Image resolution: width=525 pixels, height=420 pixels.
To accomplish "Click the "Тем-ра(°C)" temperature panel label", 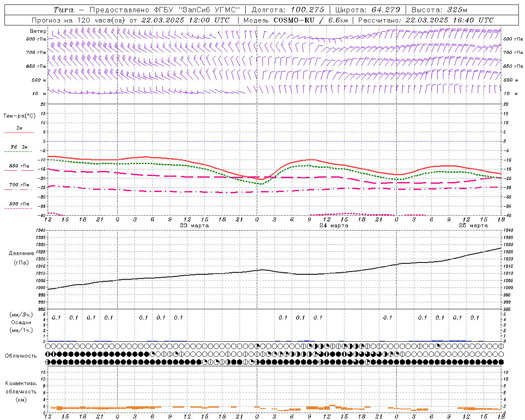I will (x=19, y=116).
